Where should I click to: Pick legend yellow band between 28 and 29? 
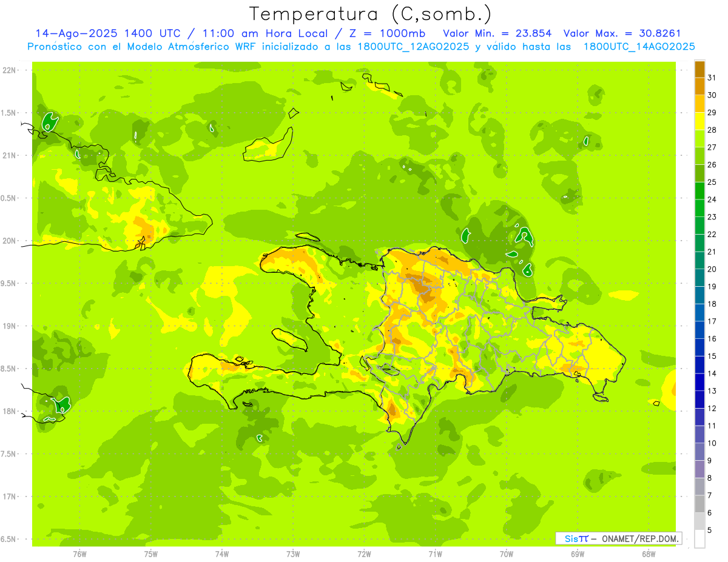point(700,121)
